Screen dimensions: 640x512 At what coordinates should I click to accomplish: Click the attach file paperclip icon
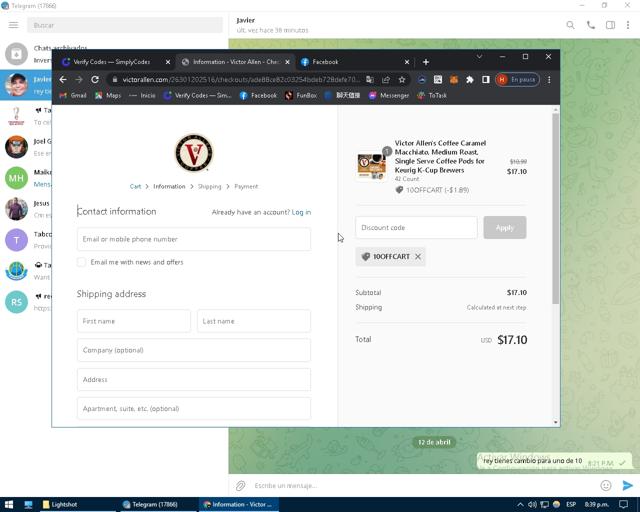click(x=240, y=485)
